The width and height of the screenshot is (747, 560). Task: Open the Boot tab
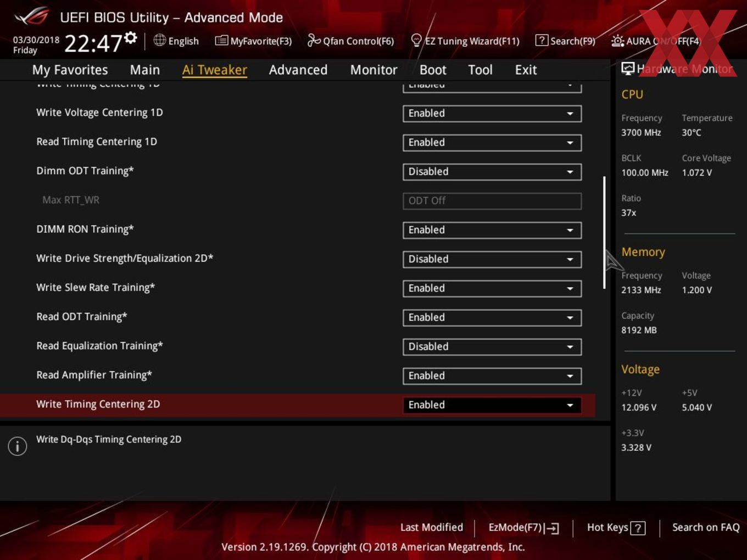pos(433,70)
